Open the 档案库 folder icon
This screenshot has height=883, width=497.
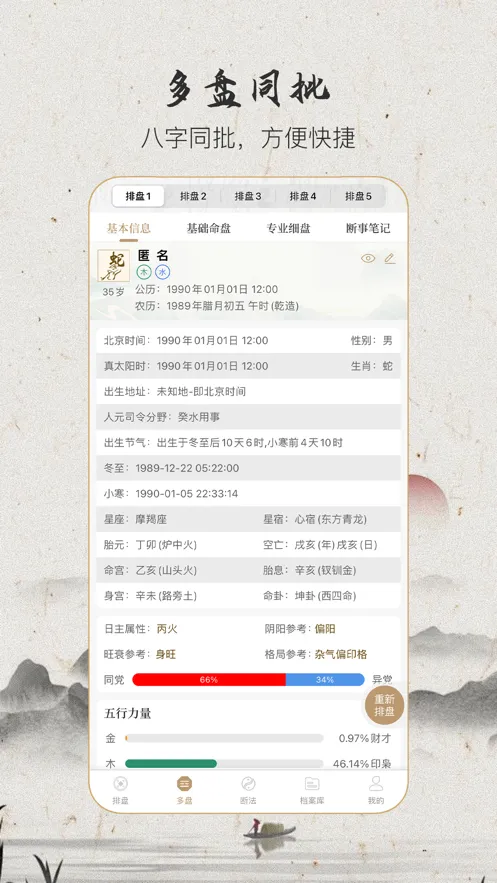tap(312, 783)
